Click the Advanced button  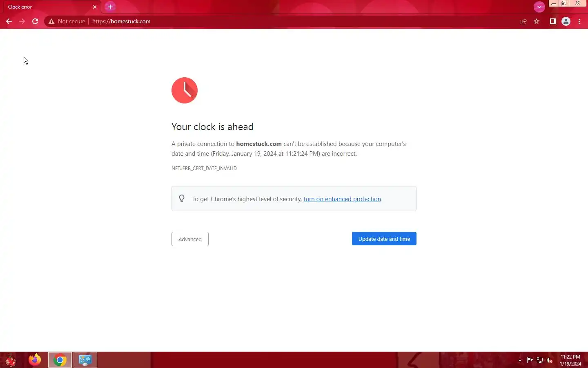190,239
